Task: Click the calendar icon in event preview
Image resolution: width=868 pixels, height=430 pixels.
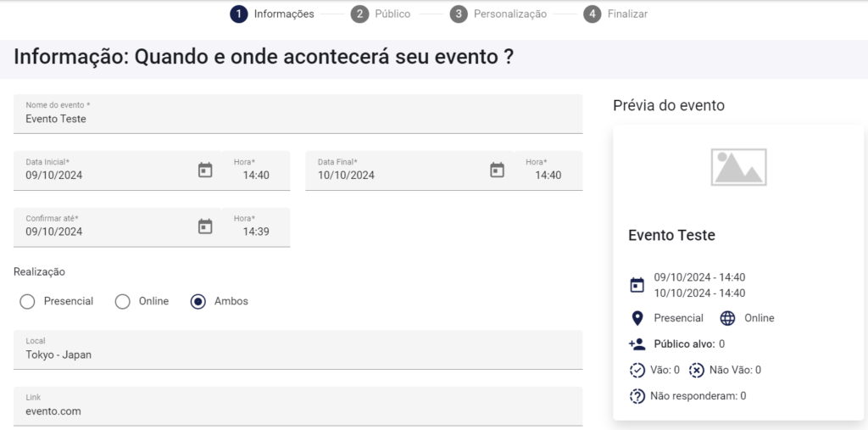Action: point(637,285)
